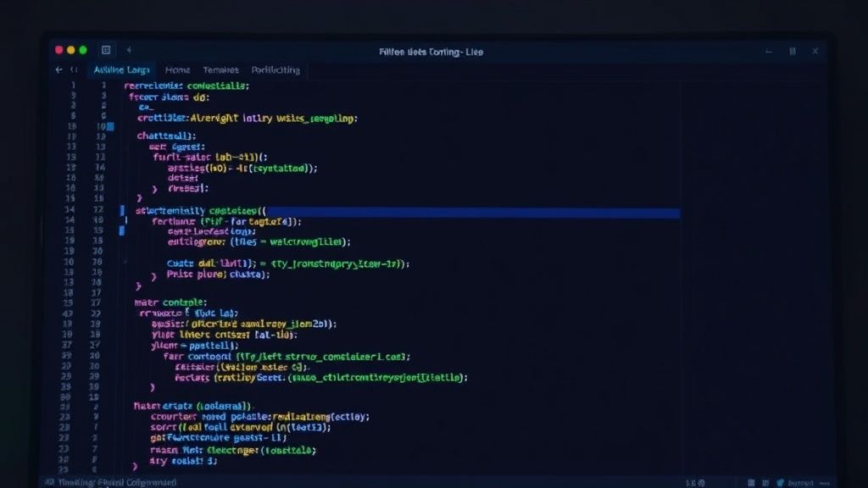Click the first grid icon in status bar
The height and width of the screenshot is (488, 868).
point(751,483)
